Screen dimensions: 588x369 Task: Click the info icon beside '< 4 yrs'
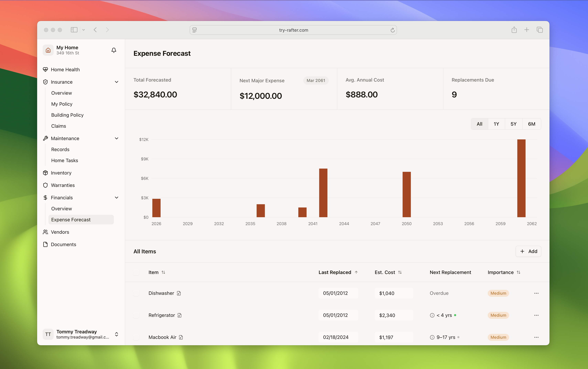[432, 315]
